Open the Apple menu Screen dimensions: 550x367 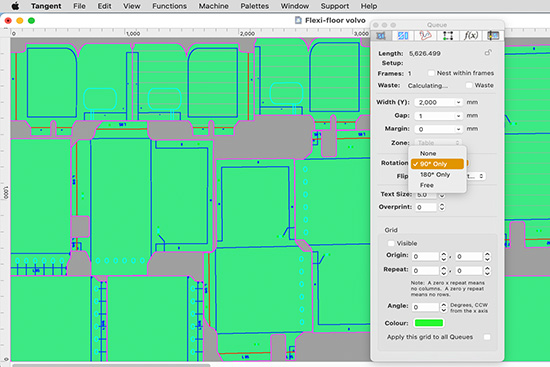(15, 6)
